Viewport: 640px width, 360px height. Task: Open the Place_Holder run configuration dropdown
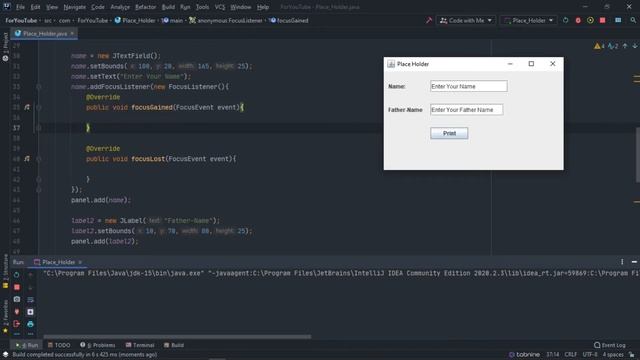point(529,20)
